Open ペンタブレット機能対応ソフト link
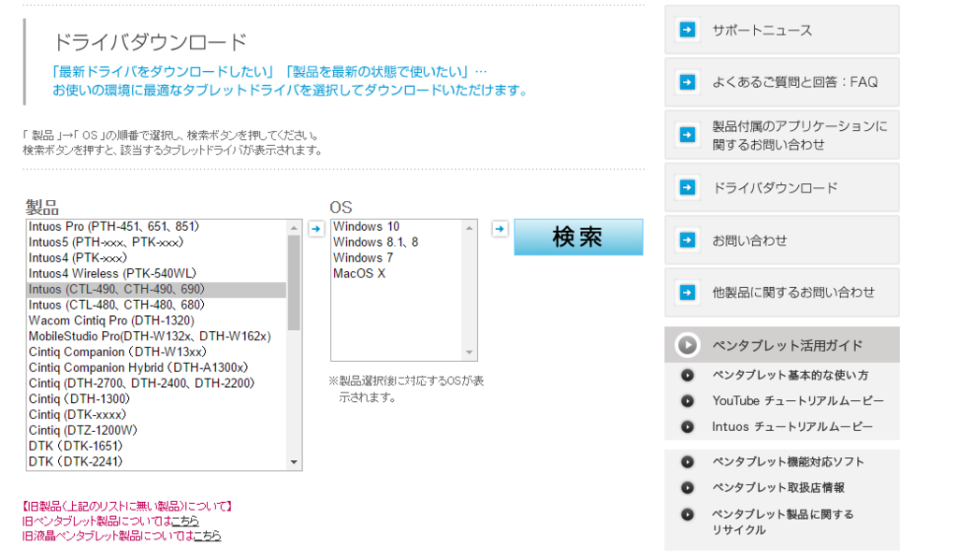Viewport: 958px width, 560px height. pos(788,462)
